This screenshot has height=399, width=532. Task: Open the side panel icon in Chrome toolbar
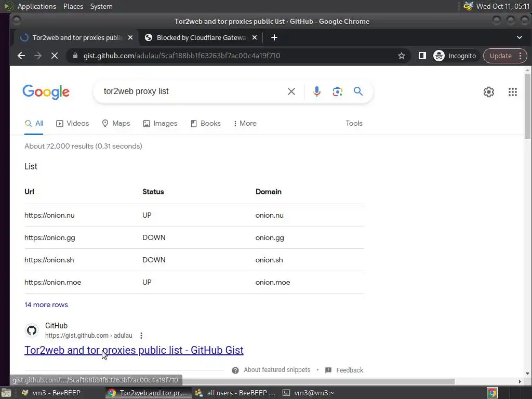(422, 56)
